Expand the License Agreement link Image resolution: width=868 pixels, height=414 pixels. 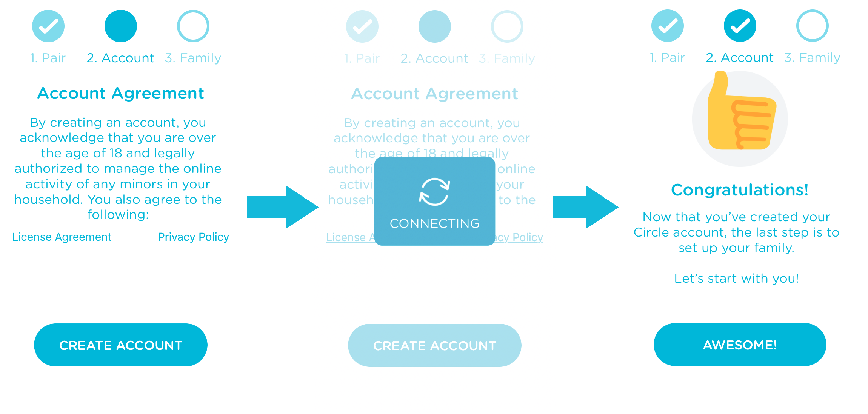[63, 237]
